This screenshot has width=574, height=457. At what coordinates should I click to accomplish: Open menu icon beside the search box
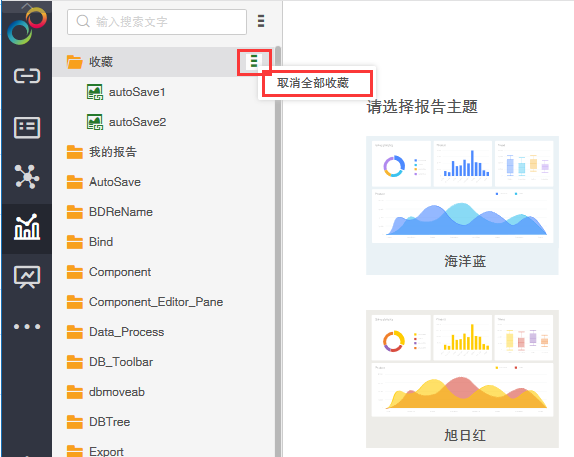261,21
